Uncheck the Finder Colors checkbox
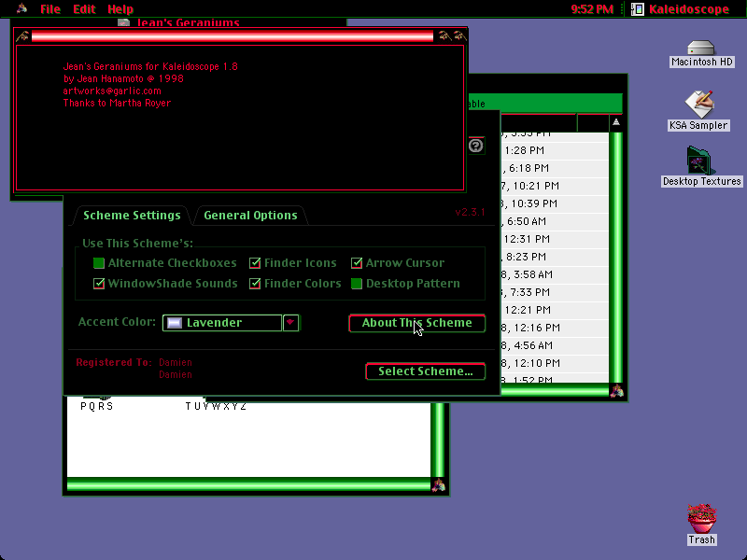The image size is (747, 560). pos(255,284)
